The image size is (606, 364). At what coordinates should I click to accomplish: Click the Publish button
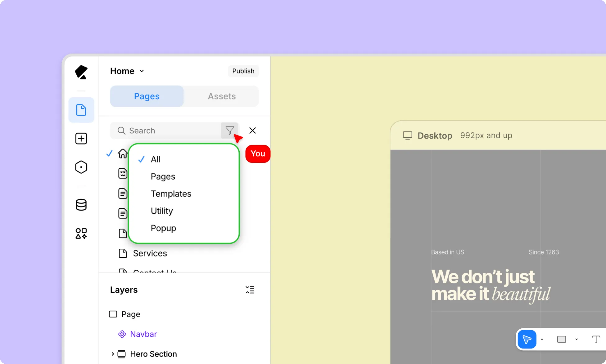pyautogui.click(x=243, y=71)
